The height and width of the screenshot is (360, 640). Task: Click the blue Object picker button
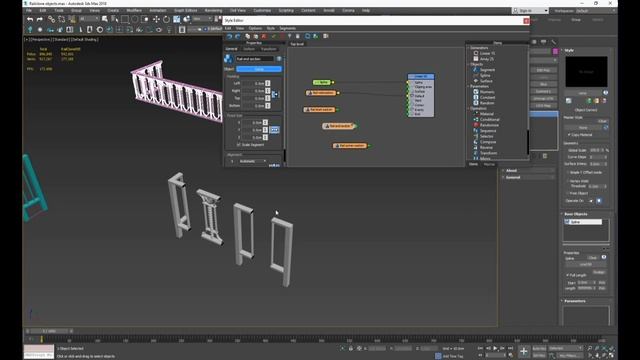coord(259,69)
